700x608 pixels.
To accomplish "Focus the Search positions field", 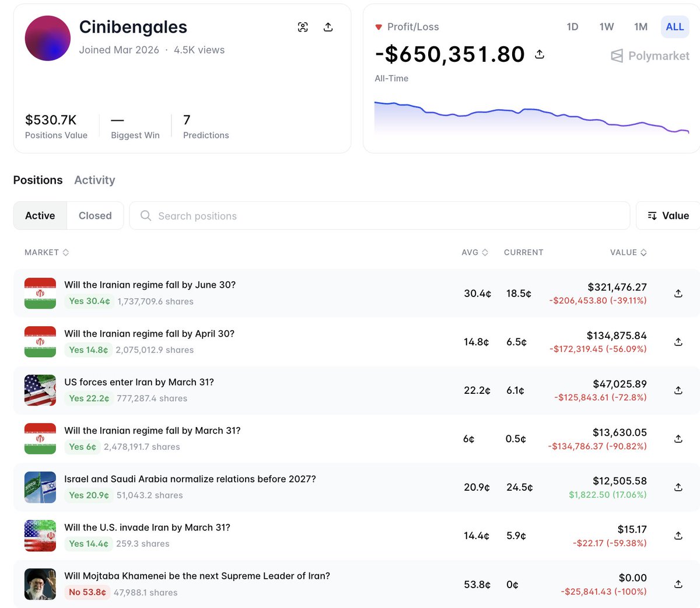I will 379,216.
